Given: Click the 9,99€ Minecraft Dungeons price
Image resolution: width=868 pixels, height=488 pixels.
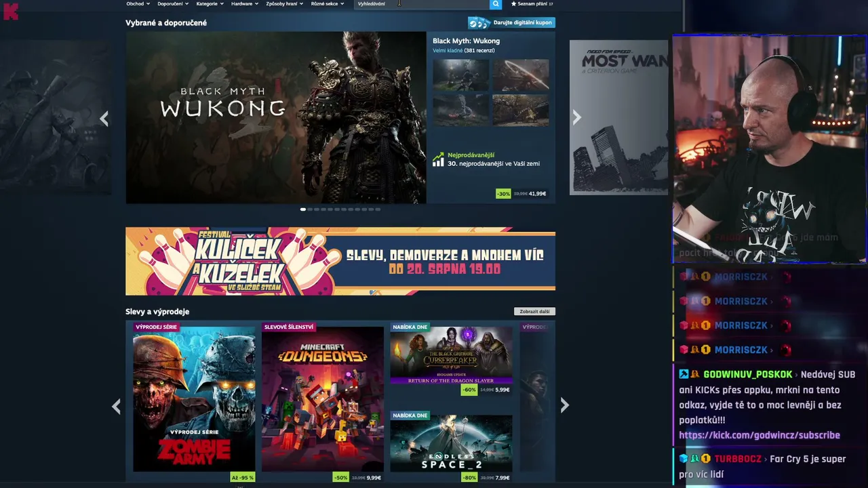Looking at the screenshot, I should click(x=374, y=478).
